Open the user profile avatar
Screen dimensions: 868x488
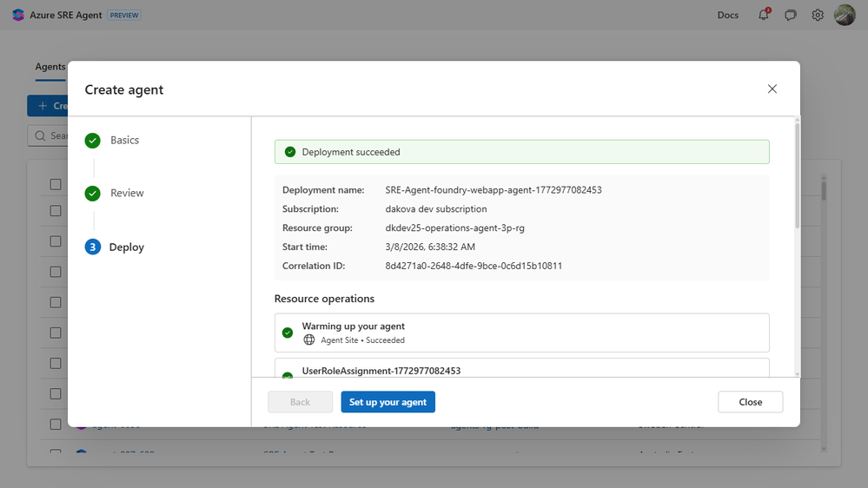click(x=845, y=15)
